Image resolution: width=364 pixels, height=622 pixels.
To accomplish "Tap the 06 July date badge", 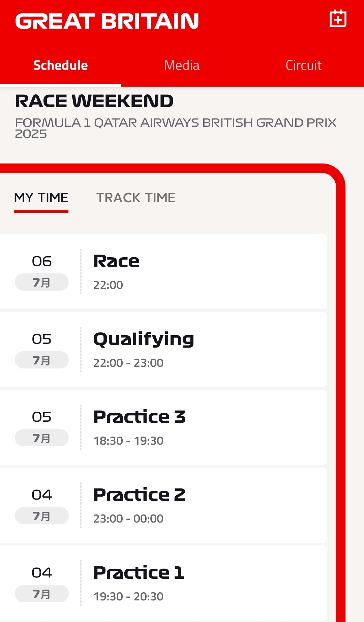I will (42, 272).
